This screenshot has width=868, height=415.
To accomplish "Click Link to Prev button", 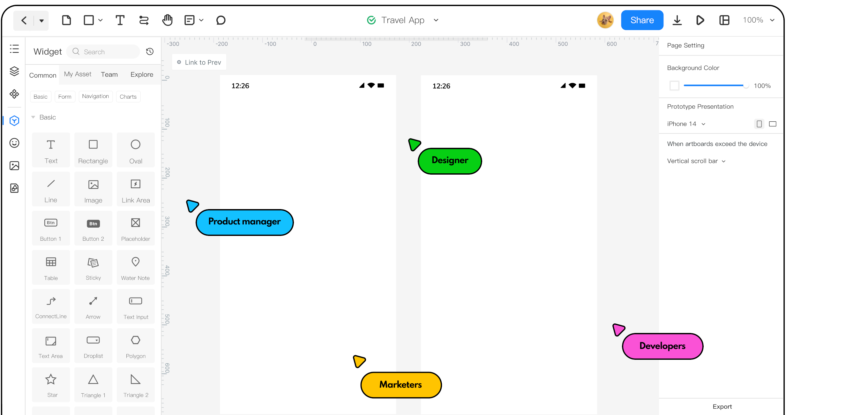I will [x=199, y=62].
